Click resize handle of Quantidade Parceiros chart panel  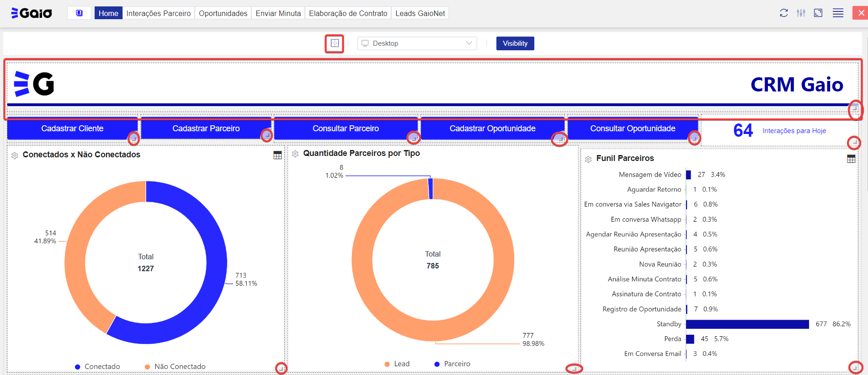574,368
